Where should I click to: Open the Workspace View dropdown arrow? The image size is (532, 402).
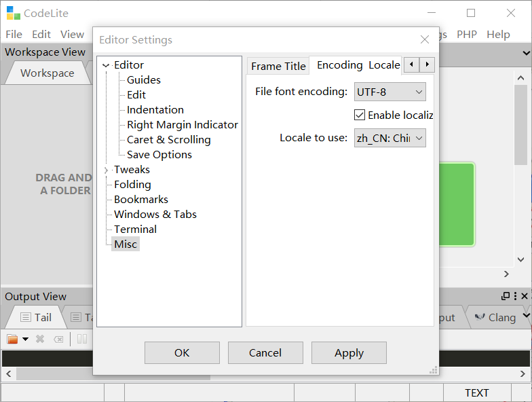tap(527, 53)
